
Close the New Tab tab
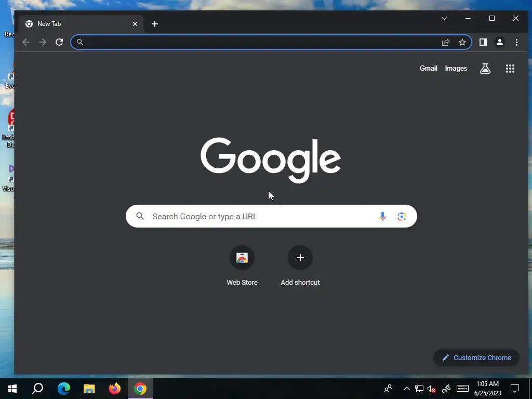click(135, 24)
